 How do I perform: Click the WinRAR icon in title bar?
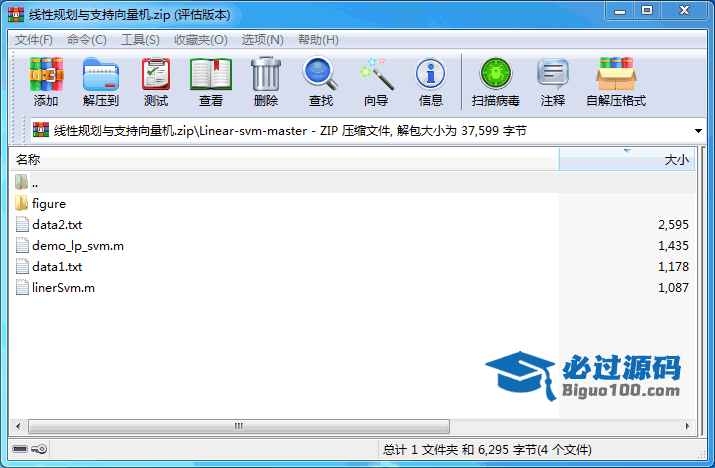tap(16, 15)
